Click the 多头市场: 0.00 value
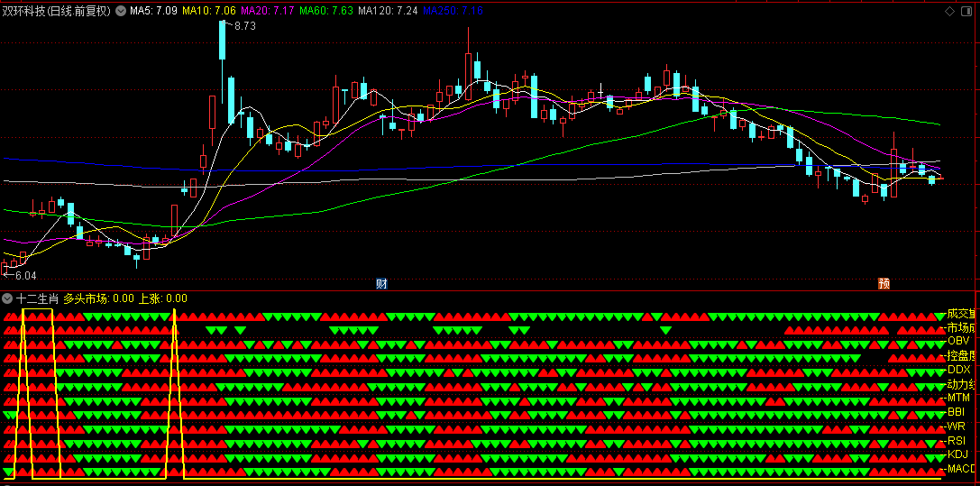Viewport: 980px width, 486px height. 99,298
